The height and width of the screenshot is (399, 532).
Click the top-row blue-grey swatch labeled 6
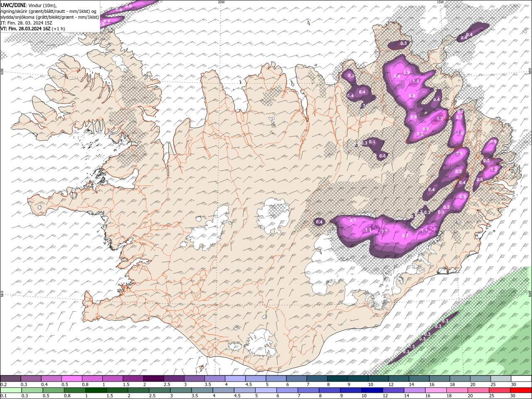pos(296,379)
